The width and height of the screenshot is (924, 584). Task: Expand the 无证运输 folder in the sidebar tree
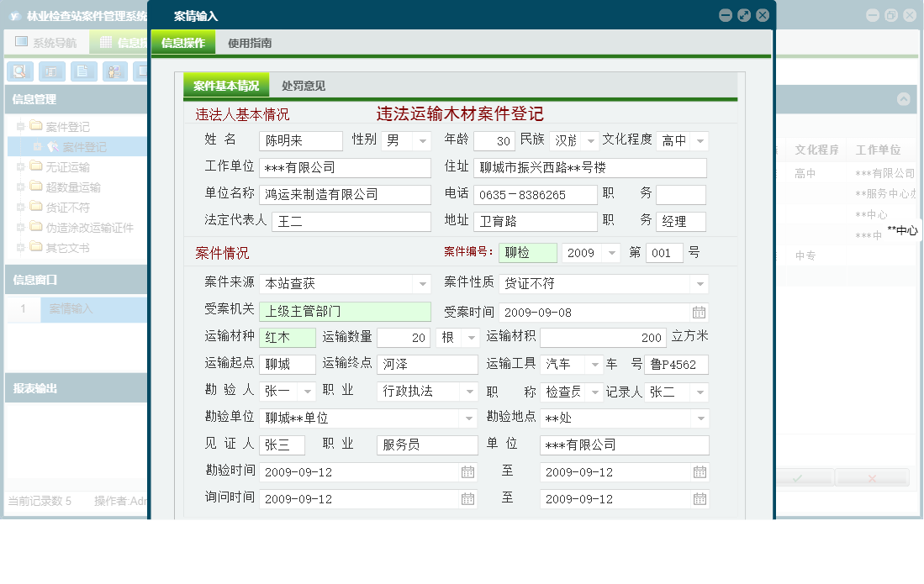[19, 166]
